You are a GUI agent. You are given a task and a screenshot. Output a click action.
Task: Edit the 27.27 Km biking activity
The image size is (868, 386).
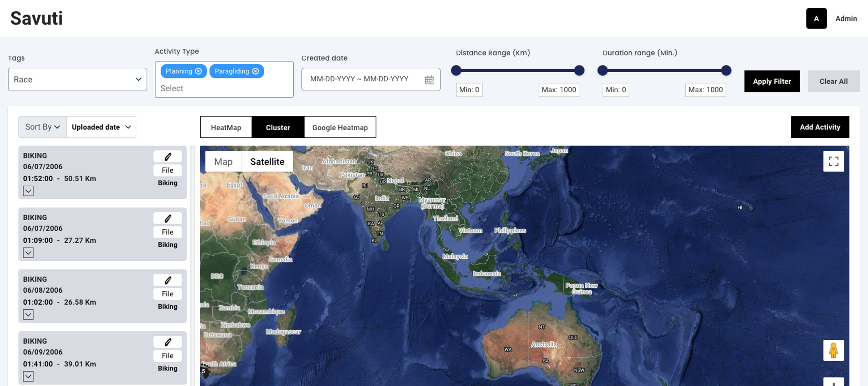(x=167, y=219)
